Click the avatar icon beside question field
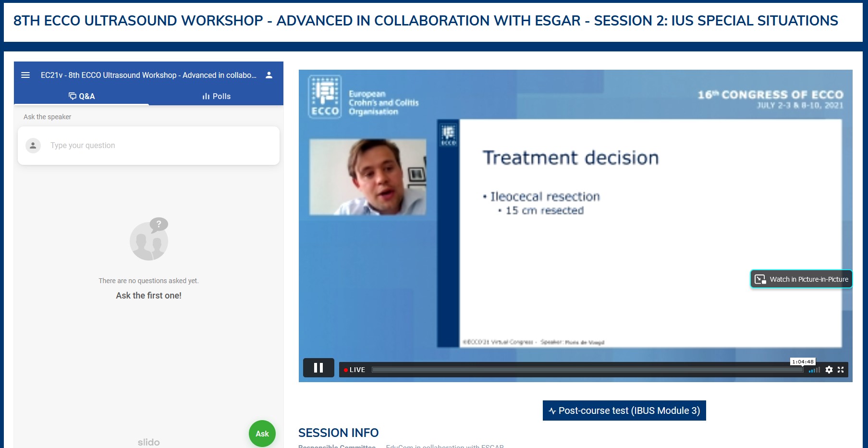 [33, 145]
